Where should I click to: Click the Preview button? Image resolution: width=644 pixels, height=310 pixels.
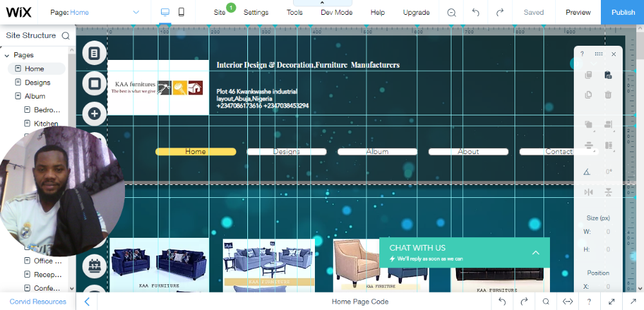(x=578, y=12)
